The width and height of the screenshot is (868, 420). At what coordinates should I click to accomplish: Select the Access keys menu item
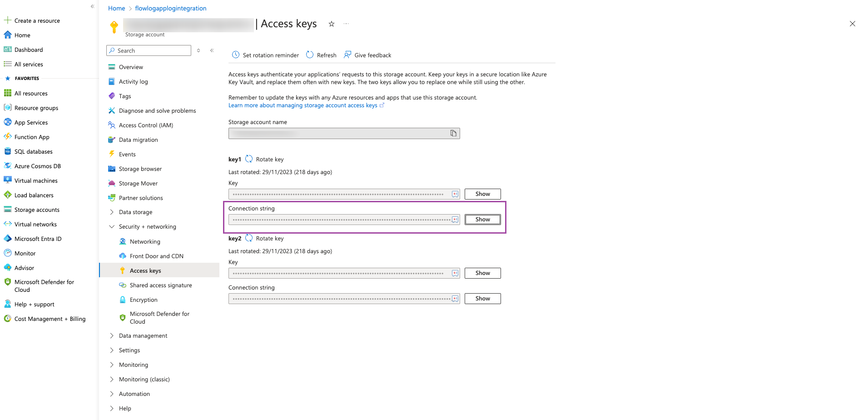(x=145, y=270)
